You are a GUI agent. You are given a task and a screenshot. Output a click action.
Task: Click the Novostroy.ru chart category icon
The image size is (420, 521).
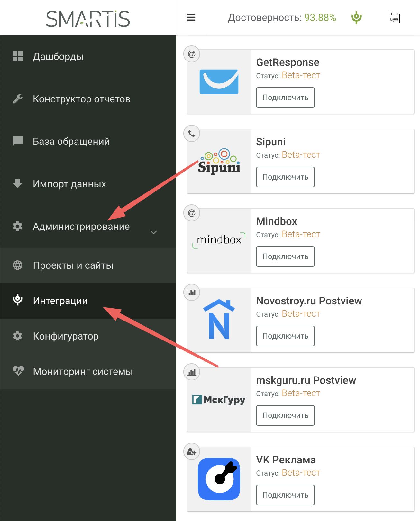(192, 293)
